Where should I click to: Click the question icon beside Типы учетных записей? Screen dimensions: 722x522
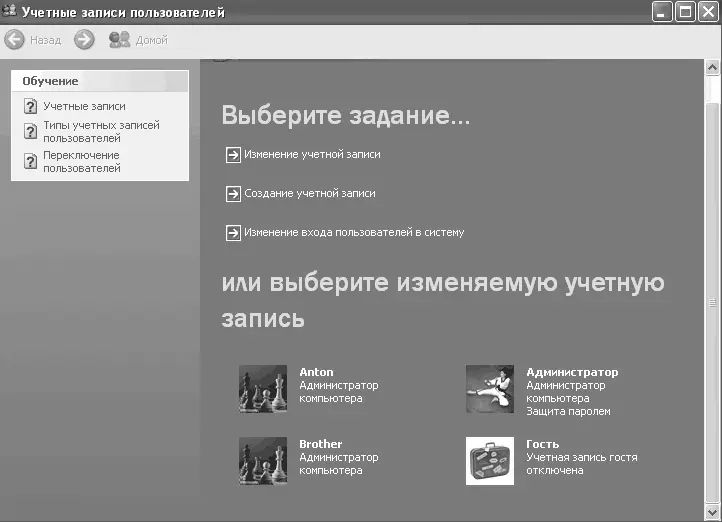(30, 132)
